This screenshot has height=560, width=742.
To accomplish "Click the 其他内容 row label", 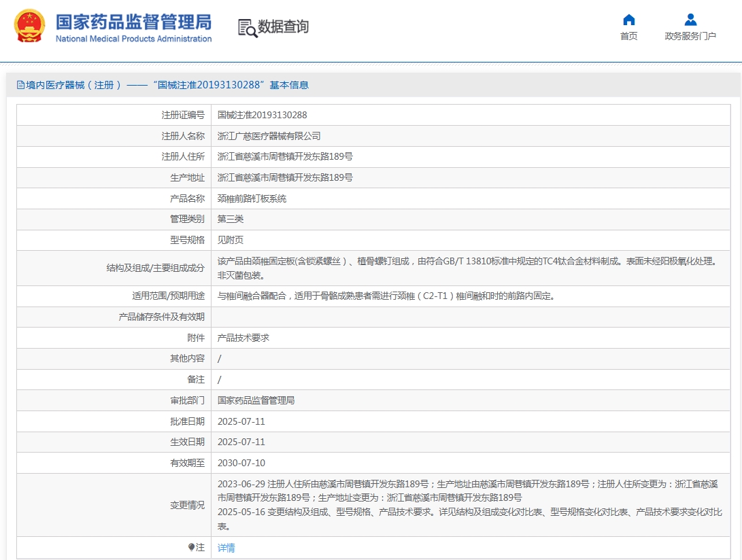I will 188,359.
